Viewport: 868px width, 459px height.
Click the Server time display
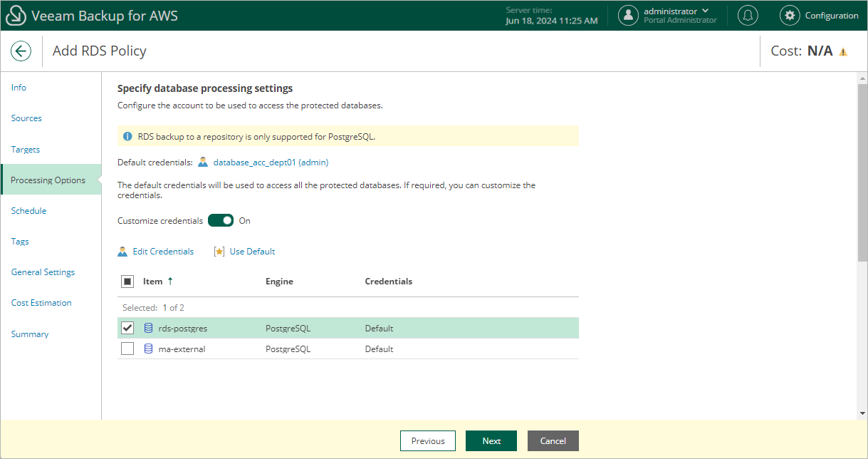tap(552, 16)
